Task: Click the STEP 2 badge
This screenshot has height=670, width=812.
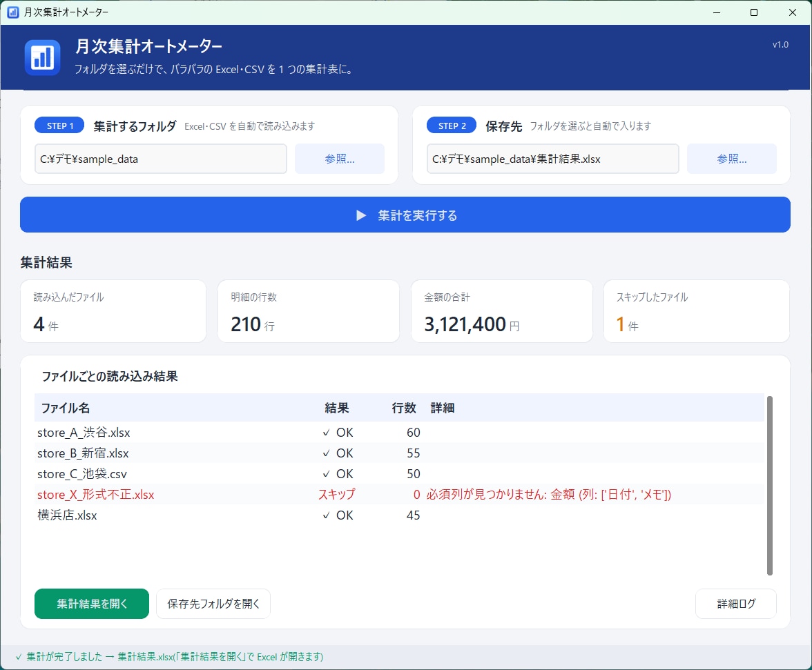Action: (x=452, y=126)
